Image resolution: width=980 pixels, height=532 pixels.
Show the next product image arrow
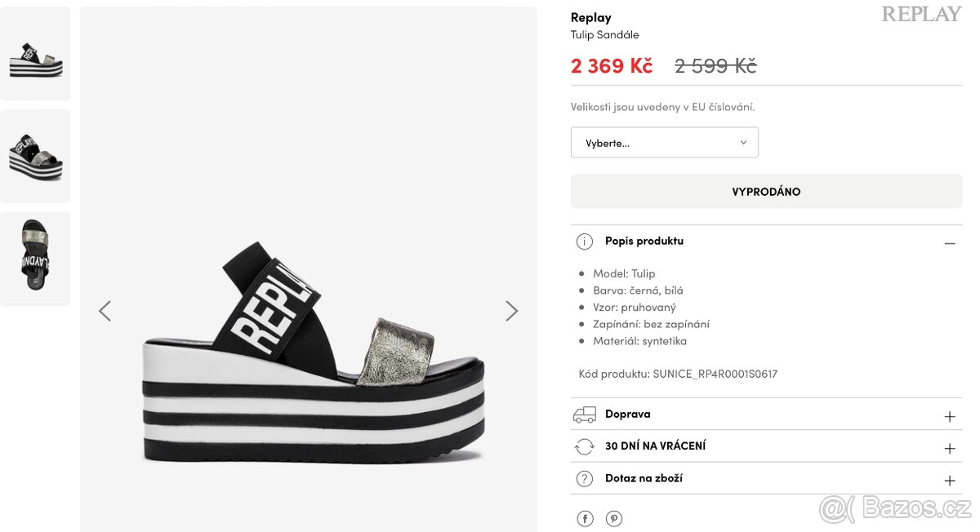[511, 311]
